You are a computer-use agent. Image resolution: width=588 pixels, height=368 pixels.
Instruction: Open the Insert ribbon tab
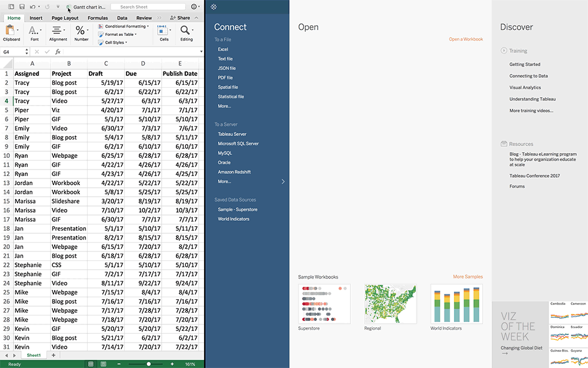tap(36, 18)
